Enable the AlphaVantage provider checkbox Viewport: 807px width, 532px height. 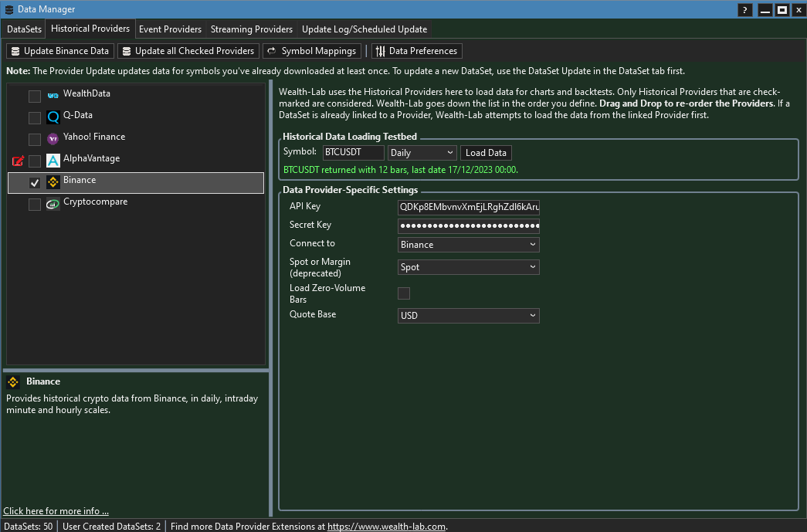tap(35, 161)
